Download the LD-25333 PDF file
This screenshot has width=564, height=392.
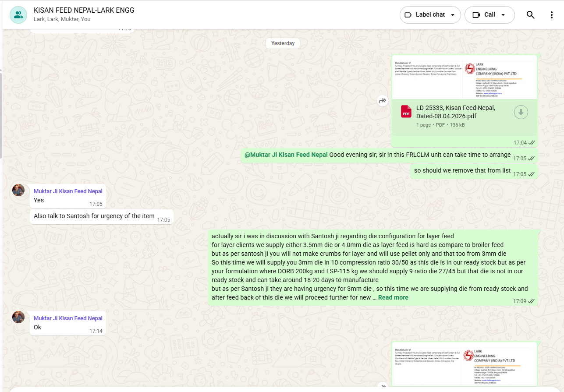pos(521,112)
